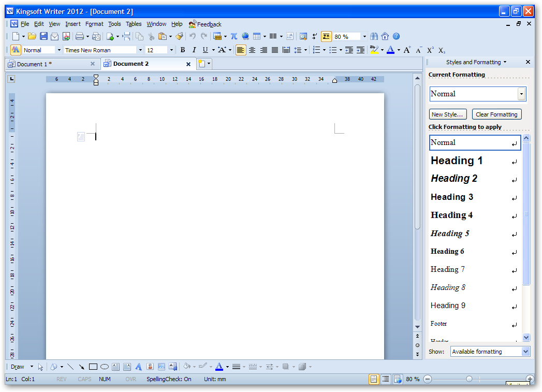Open the font size dropdown showing 12
The image size is (542, 392).
click(x=171, y=50)
